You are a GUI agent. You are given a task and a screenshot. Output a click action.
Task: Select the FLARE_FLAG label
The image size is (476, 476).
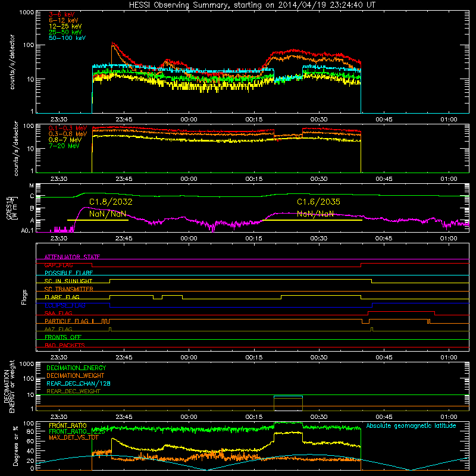(x=62, y=297)
